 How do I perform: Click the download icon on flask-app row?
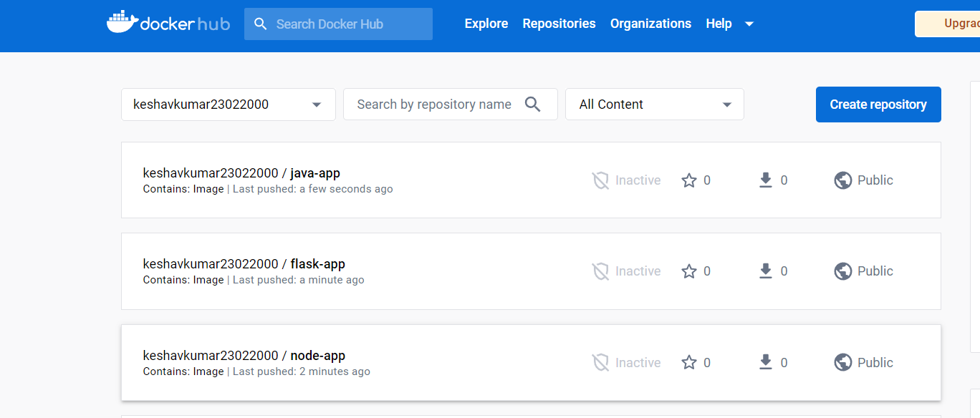766,271
